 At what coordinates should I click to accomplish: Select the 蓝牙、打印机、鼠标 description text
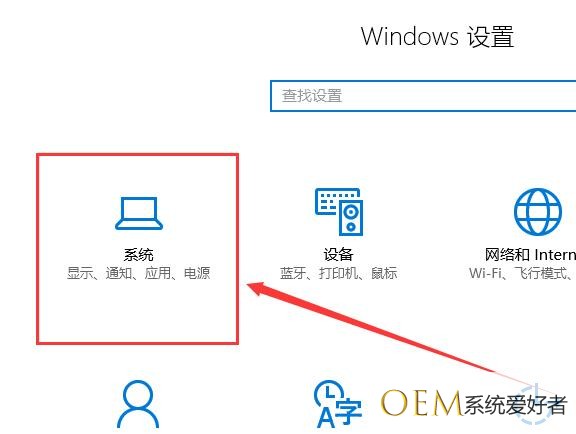[338, 273]
